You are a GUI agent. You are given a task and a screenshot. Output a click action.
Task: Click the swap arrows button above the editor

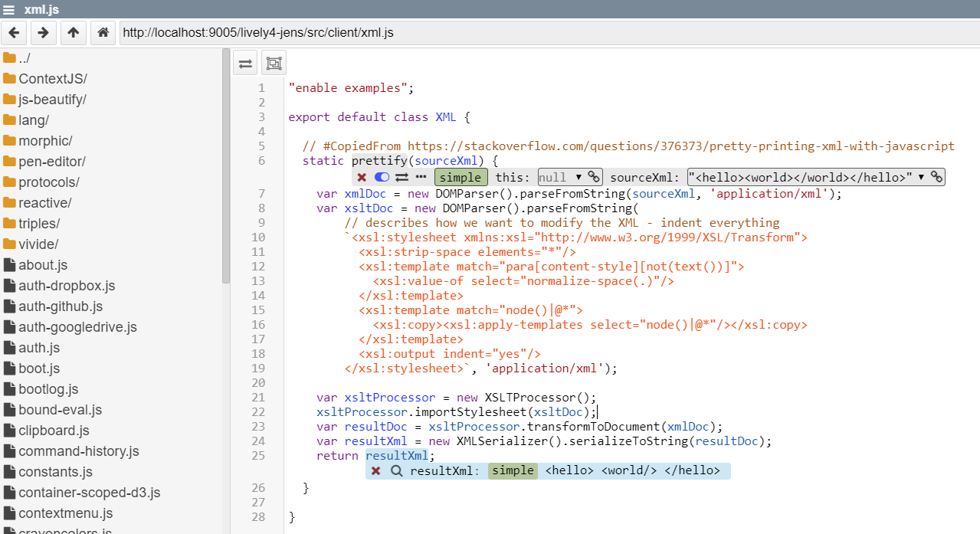246,64
